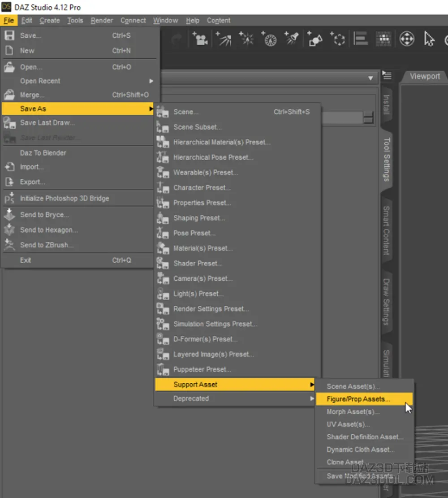
Task: Choose Scene Subset from Save As
Action: click(237, 127)
